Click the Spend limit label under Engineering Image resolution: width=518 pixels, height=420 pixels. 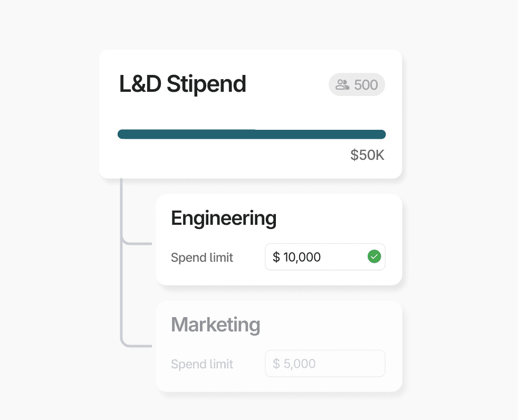(202, 257)
